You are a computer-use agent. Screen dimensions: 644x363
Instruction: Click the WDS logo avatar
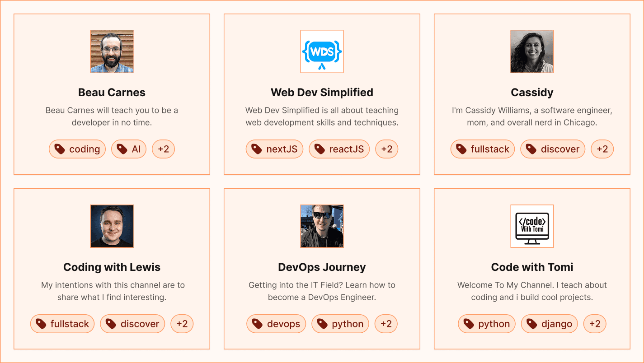322,51
